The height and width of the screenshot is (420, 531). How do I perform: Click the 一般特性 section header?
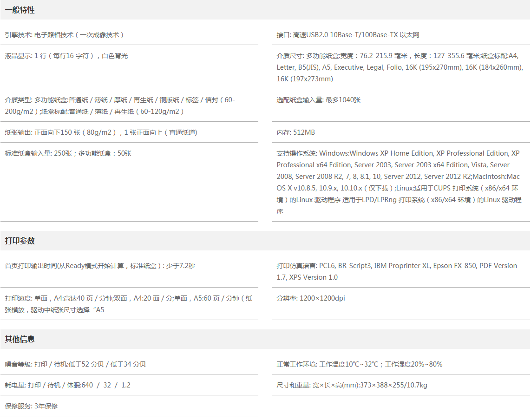(x=20, y=10)
